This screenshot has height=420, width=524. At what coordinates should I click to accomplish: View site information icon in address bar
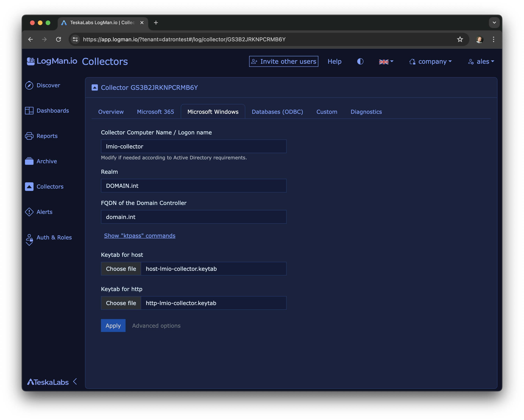[x=75, y=39]
